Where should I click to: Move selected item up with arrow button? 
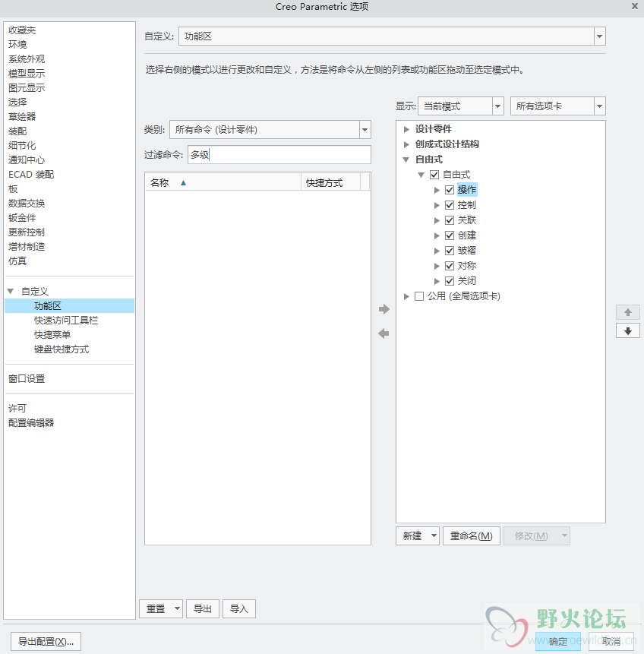(628, 312)
